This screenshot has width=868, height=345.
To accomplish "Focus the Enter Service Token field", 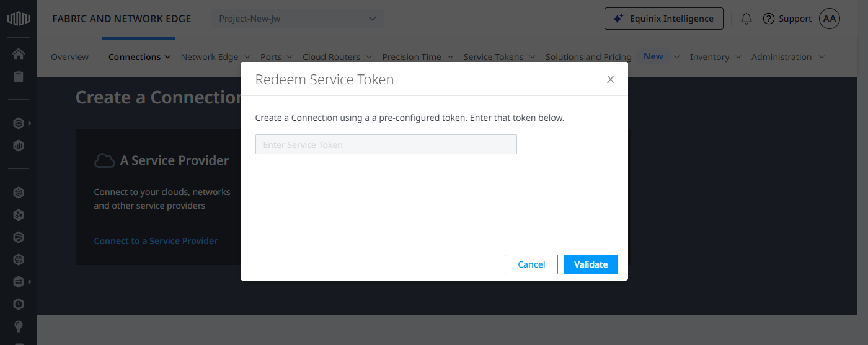I will (386, 144).
